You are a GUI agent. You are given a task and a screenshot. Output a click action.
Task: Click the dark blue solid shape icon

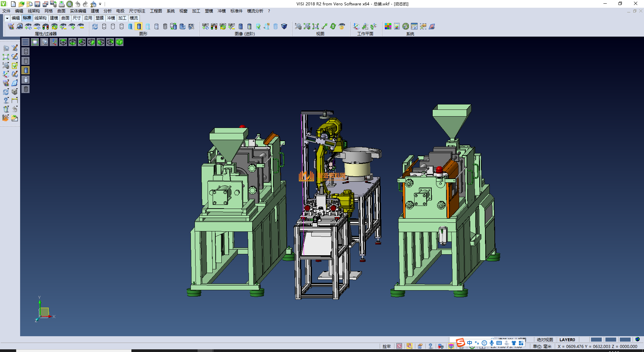coord(284,26)
